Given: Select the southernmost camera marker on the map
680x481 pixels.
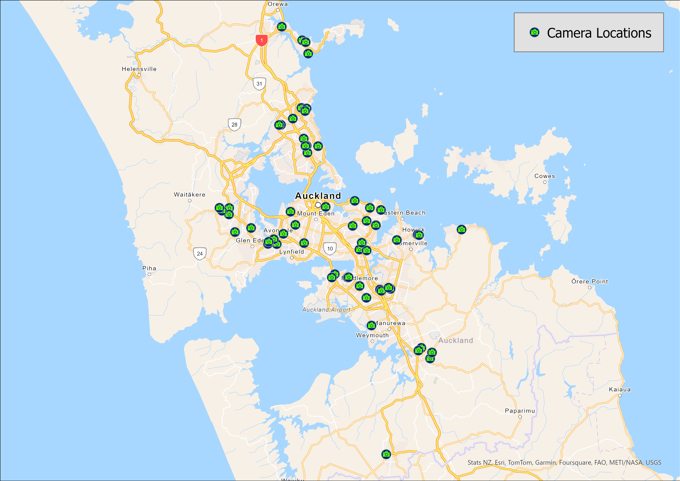Looking at the screenshot, I should click(386, 455).
